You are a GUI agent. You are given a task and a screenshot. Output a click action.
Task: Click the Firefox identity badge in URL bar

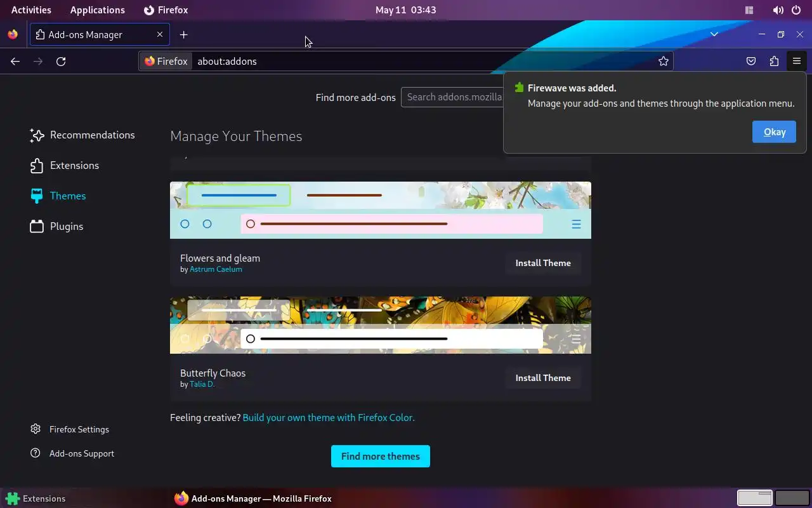tap(166, 61)
